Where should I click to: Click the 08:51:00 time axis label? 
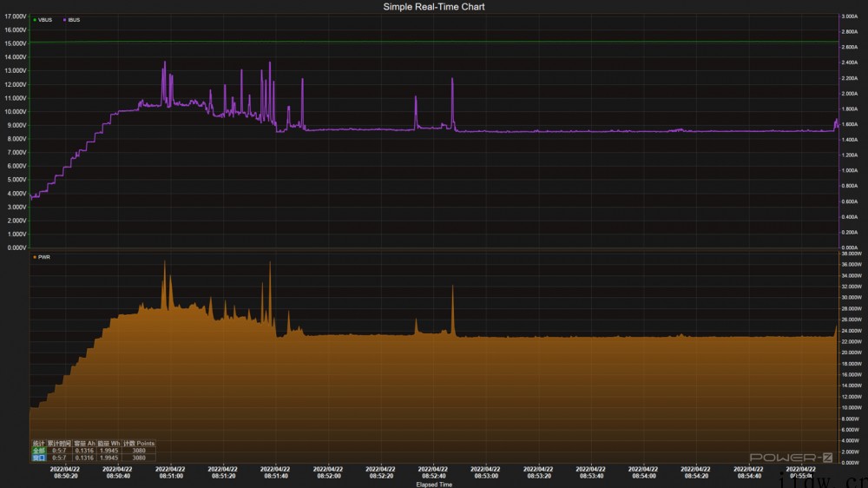pos(170,476)
